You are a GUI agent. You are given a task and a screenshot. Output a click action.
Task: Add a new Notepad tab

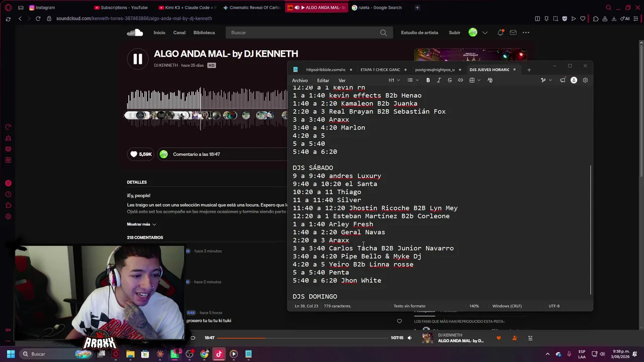coord(529,70)
